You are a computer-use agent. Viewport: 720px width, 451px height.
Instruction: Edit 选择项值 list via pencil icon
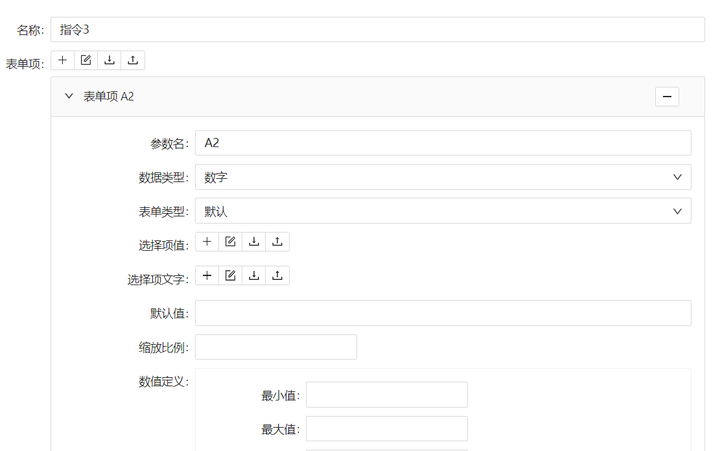click(231, 242)
